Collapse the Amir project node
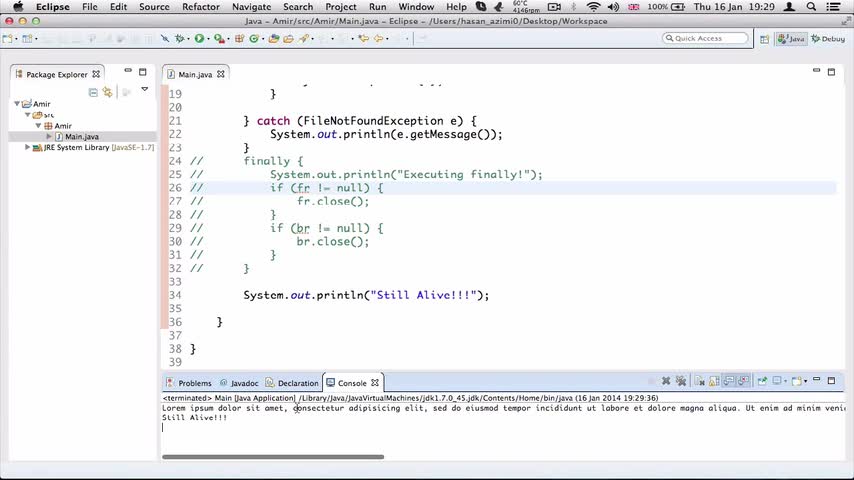The width and height of the screenshot is (854, 480). [x=17, y=104]
